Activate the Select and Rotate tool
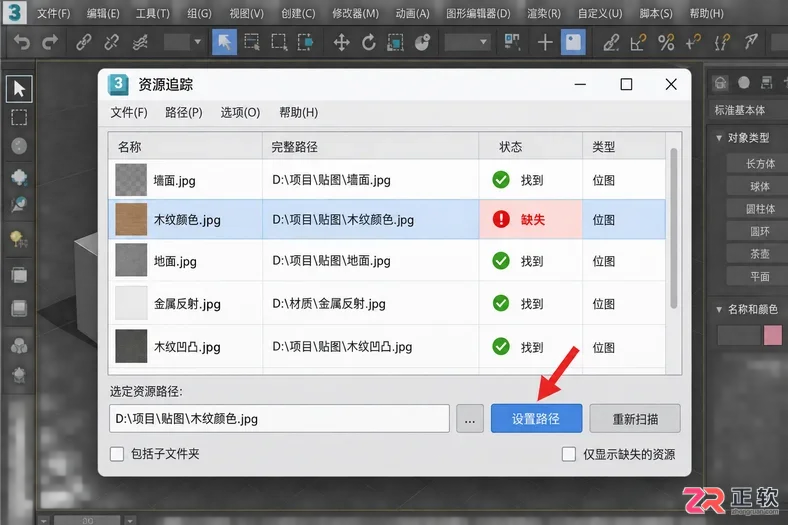Viewport: 788px width, 525px height. point(368,42)
